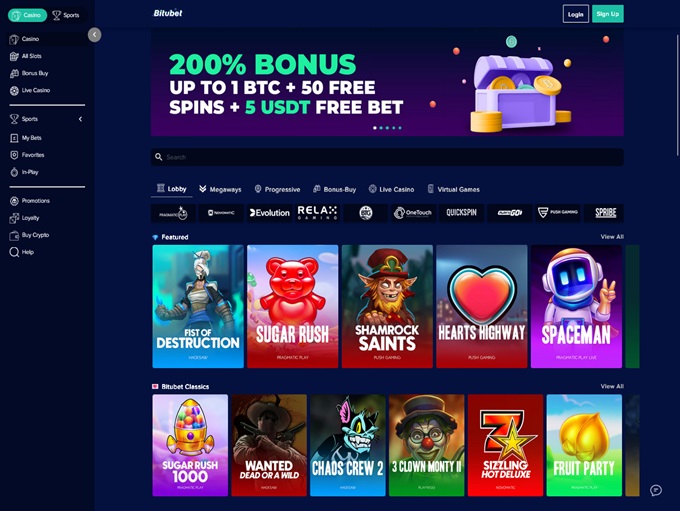Screen dimensions: 680x511
Task: Select the first banner carousel dot
Action: pos(375,128)
